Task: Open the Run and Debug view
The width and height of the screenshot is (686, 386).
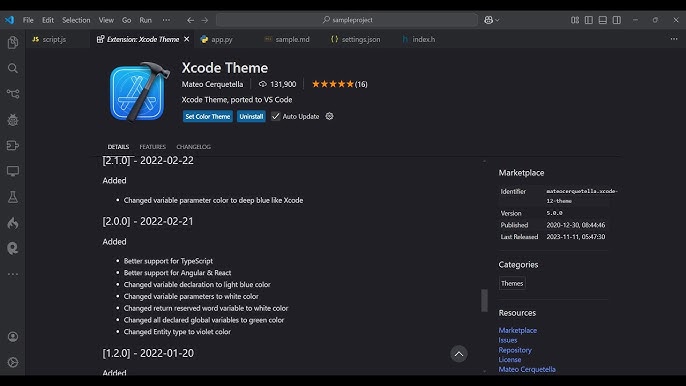Action: (13, 119)
